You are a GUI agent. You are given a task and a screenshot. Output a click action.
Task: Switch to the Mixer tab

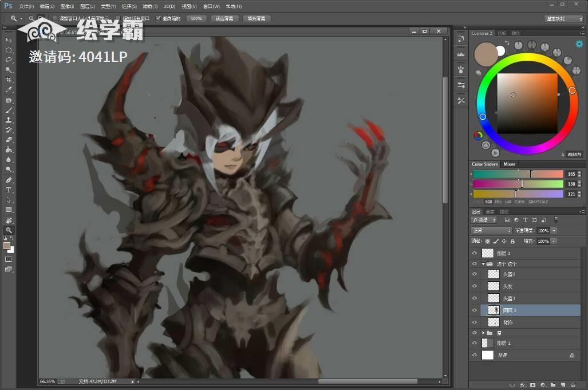coord(509,164)
